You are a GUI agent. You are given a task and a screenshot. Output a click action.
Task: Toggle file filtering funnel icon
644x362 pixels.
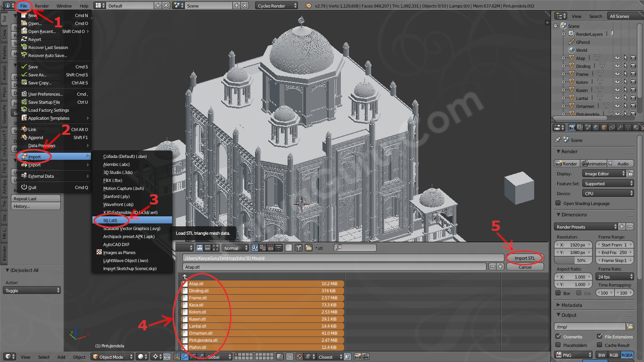(298, 248)
